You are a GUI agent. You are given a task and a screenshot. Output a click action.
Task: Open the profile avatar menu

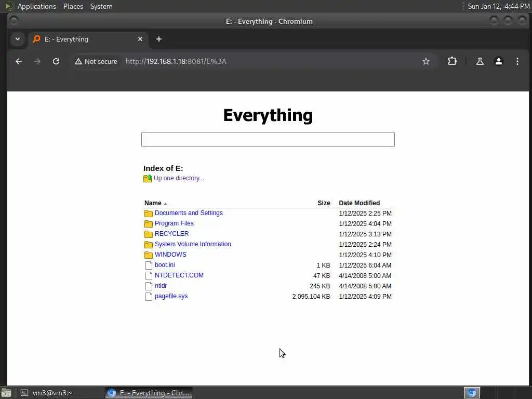click(498, 61)
